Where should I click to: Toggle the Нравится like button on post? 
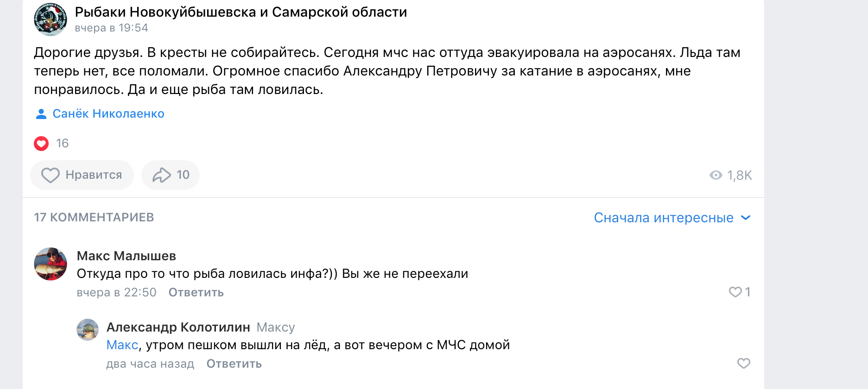(x=82, y=175)
